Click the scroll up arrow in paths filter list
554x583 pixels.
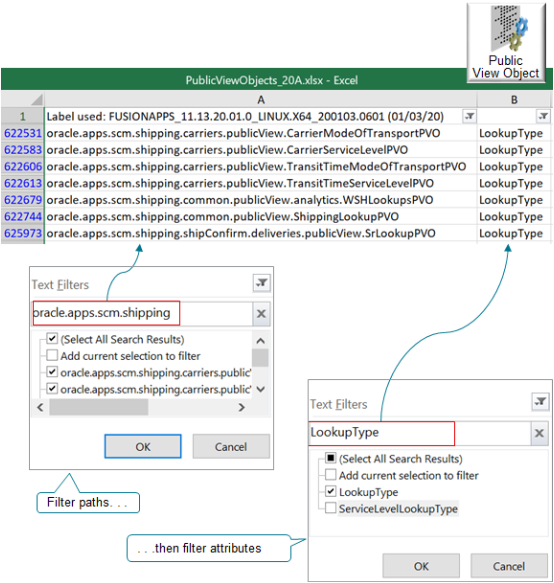click(261, 341)
